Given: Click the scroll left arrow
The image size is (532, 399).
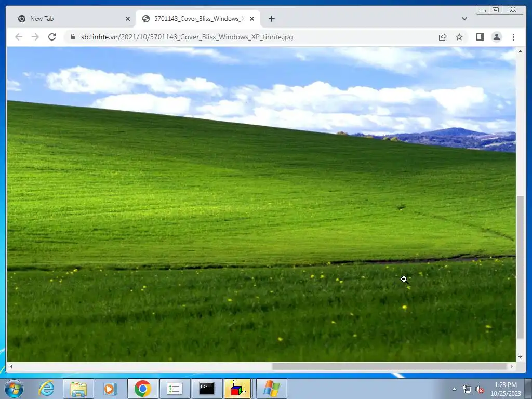Looking at the screenshot, I should (11, 366).
